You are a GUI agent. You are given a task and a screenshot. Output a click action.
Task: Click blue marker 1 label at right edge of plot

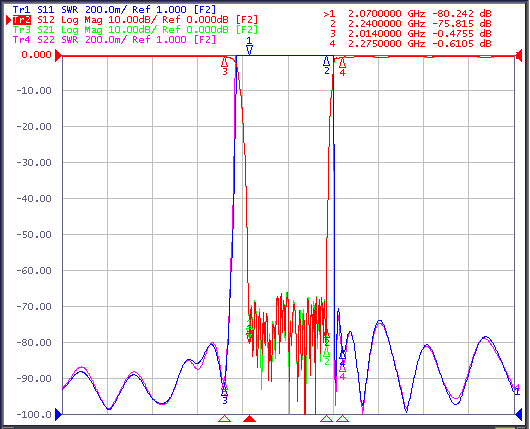[517, 392]
